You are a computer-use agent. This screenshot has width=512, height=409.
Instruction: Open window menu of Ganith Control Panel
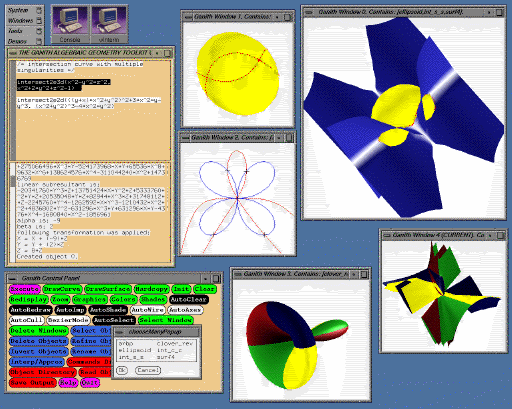tap(13, 278)
